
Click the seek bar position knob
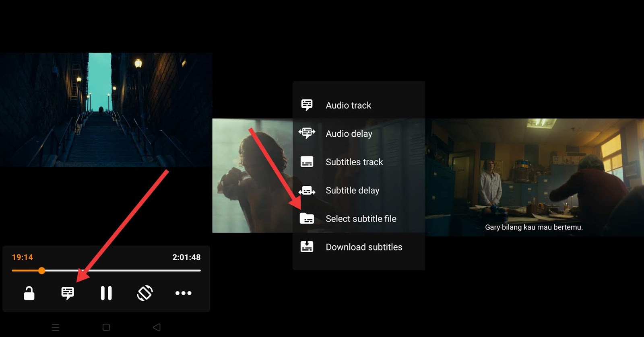(42, 271)
